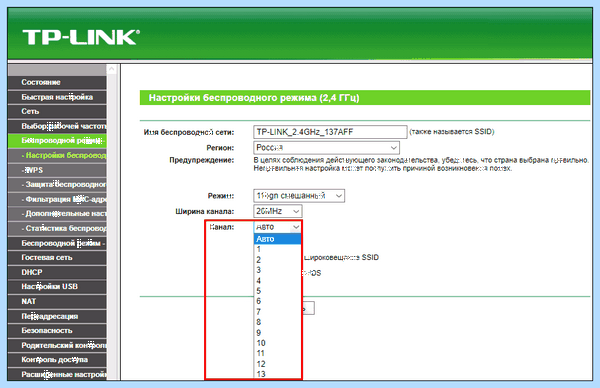The width and height of the screenshot is (600, 388).
Task: Choose channel 13 from the list
Action: click(278, 374)
